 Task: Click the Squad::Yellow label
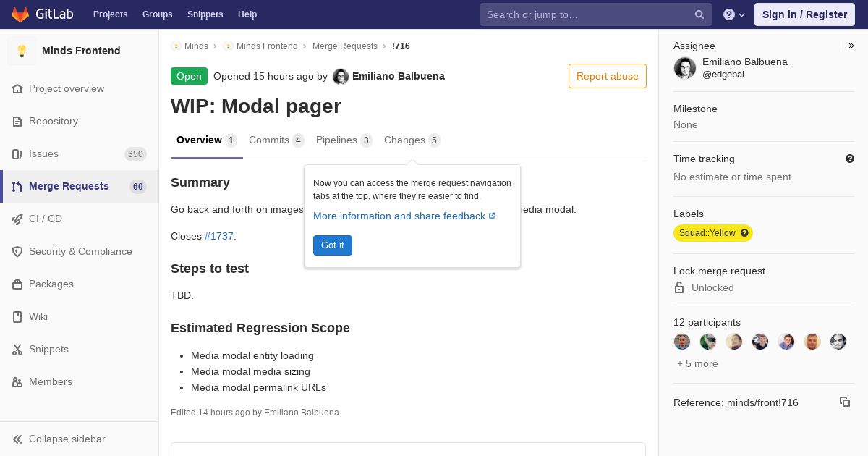[707, 233]
